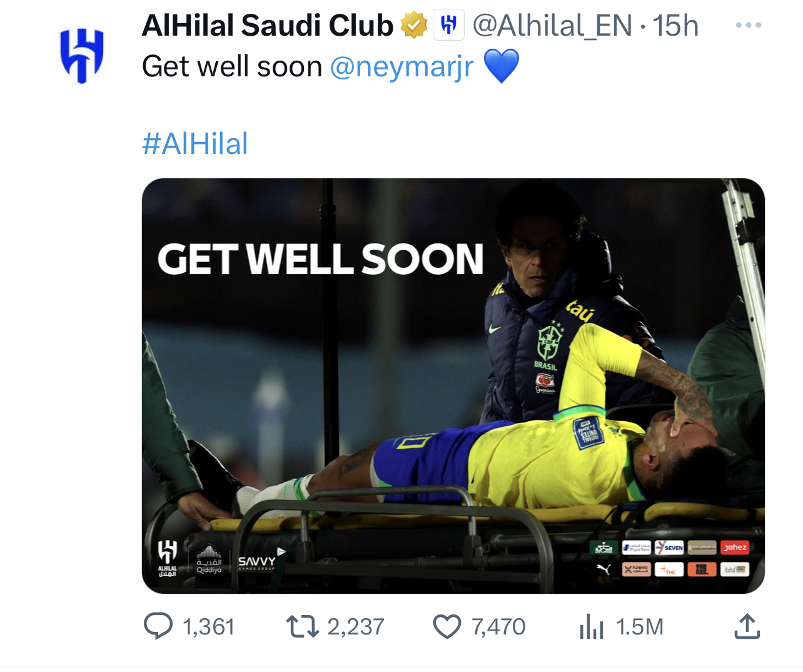Click the affiliate AlHilal badge icon

click(448, 26)
